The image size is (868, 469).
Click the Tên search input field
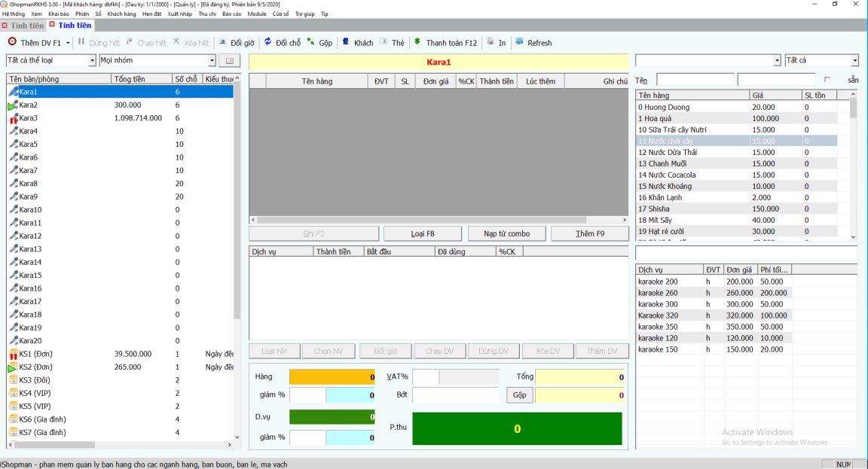pyautogui.click(x=695, y=80)
